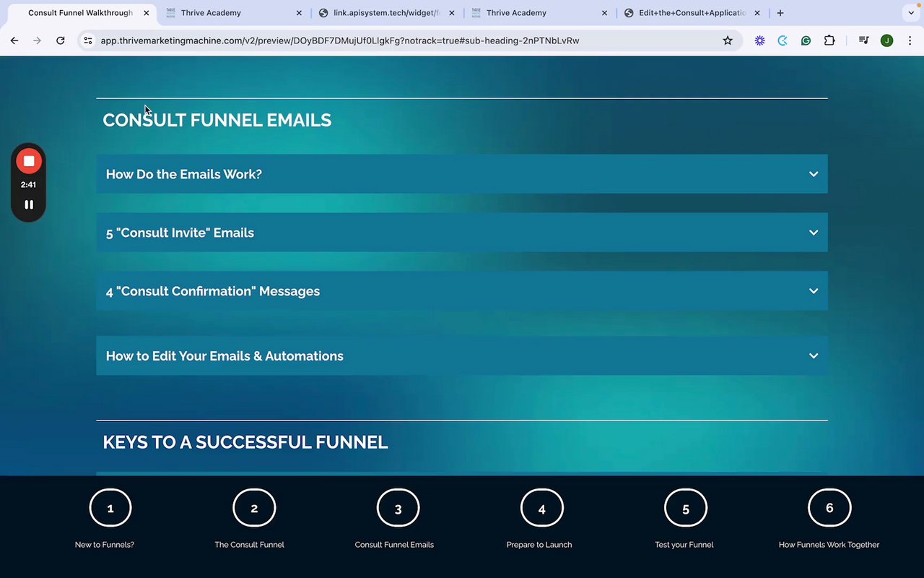Go to Prepare to Launch step
Viewport: 924px width, 578px height.
pos(539,545)
